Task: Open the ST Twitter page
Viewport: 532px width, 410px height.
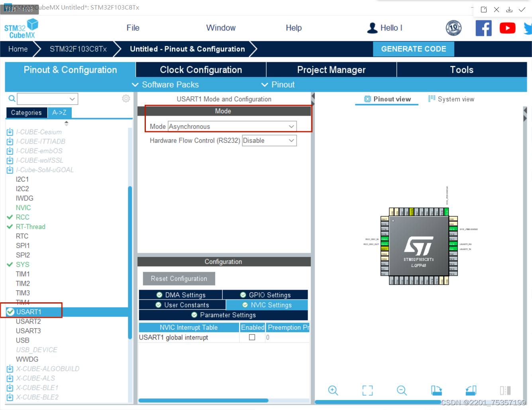Action: click(x=528, y=28)
